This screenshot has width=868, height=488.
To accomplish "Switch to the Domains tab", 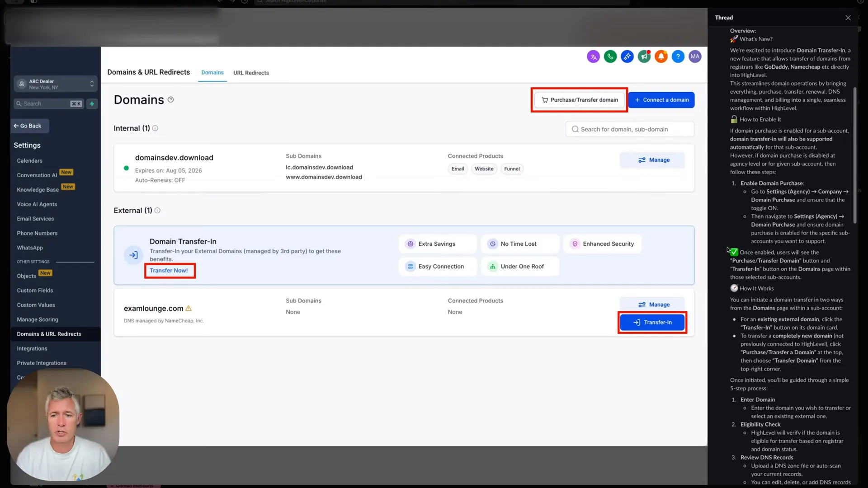I will pos(212,73).
